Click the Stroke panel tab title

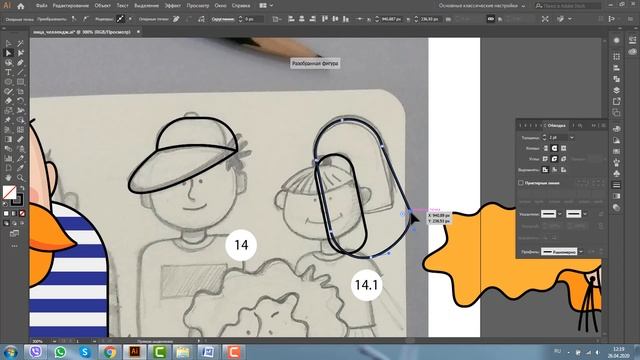(556, 125)
